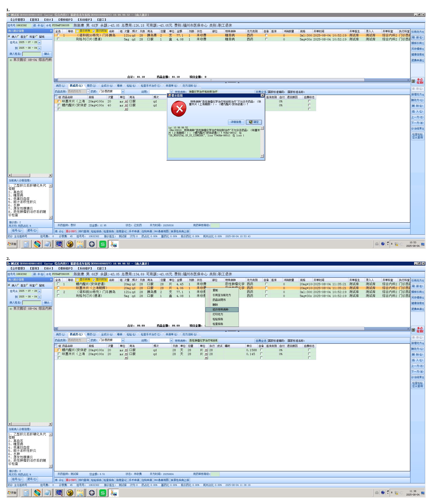Open doctor workstation icon in first taskbar
Image resolution: width=432 pixels, height=504 pixels.
[x=113, y=244]
